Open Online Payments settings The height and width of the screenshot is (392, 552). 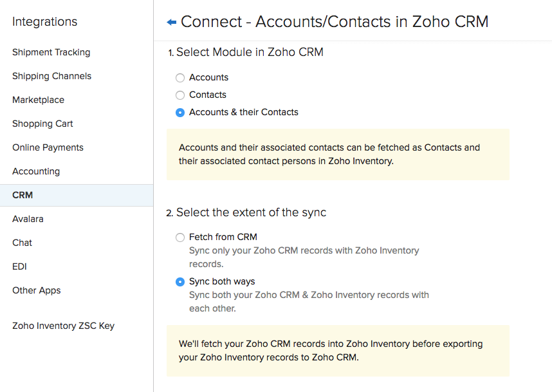click(48, 147)
